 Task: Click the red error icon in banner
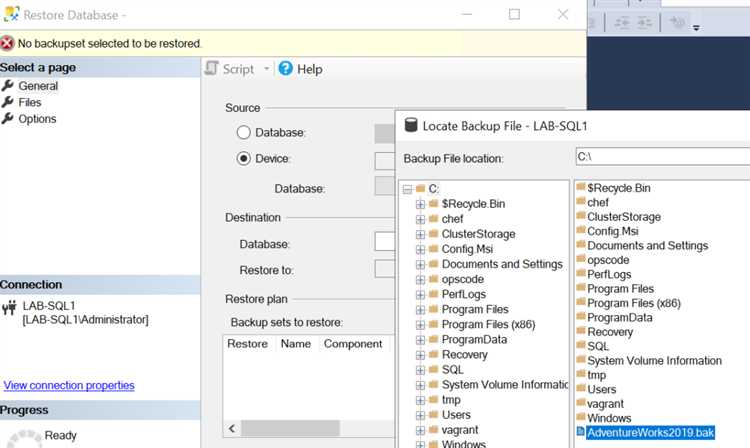[x=8, y=43]
